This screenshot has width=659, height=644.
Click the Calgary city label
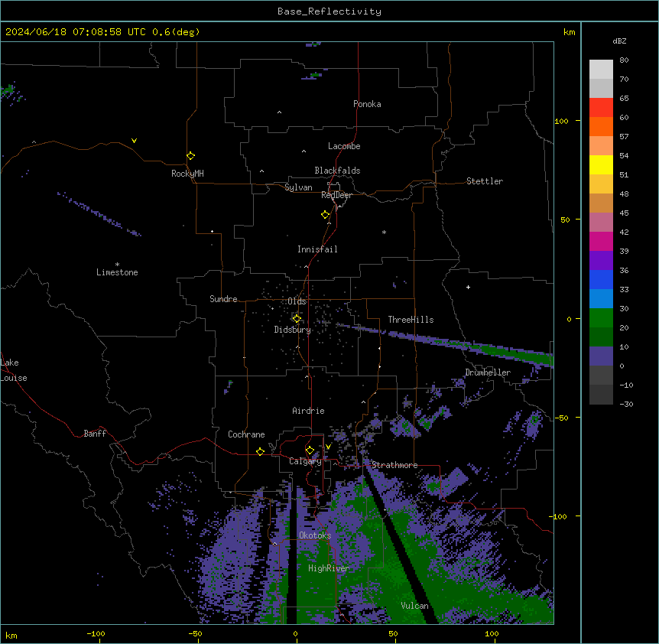[x=305, y=461]
